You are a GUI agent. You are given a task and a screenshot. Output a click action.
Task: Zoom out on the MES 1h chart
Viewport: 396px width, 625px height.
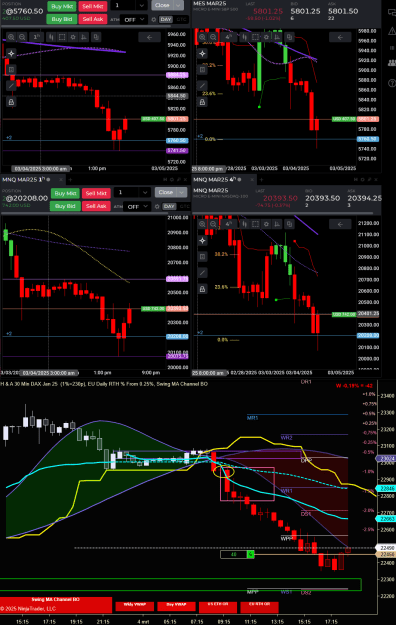click(x=22, y=37)
